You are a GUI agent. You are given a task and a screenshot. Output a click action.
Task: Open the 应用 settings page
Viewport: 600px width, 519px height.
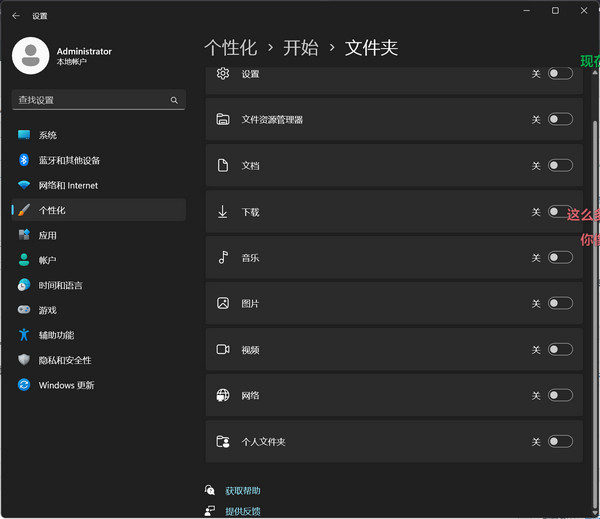click(99, 235)
